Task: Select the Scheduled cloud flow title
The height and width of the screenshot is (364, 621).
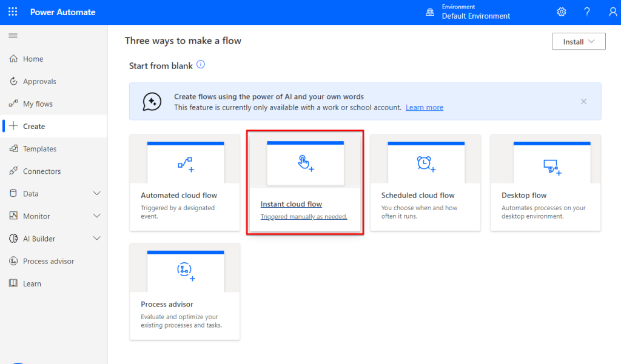Action: point(418,195)
